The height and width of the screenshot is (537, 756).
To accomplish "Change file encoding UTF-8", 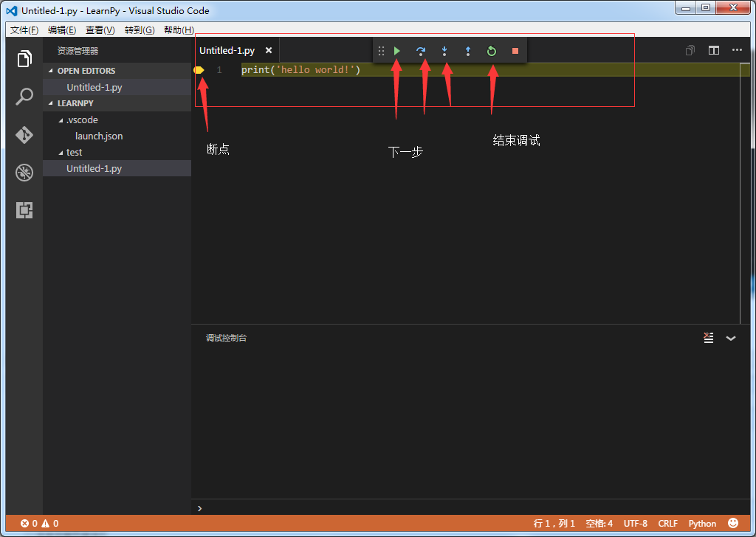I will pos(635,523).
